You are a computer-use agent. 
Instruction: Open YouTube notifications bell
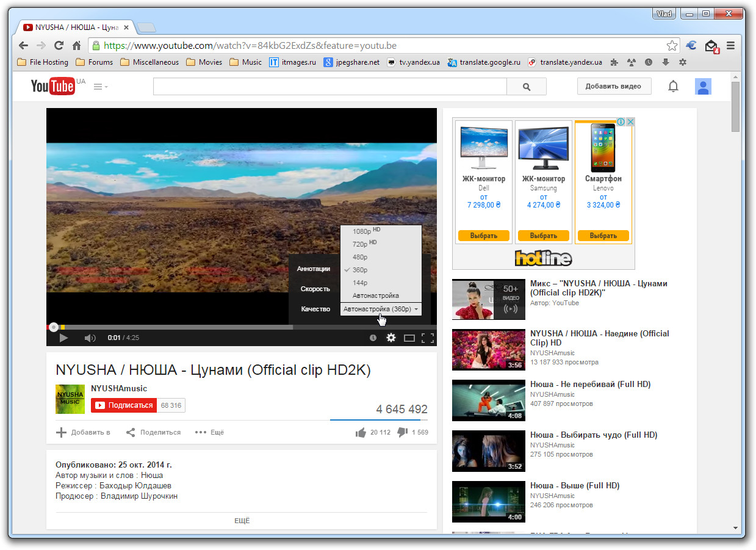coord(673,87)
